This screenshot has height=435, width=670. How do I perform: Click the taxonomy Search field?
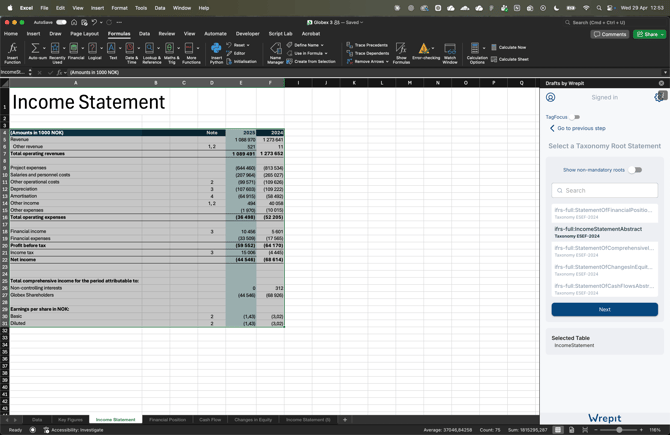[x=604, y=191]
